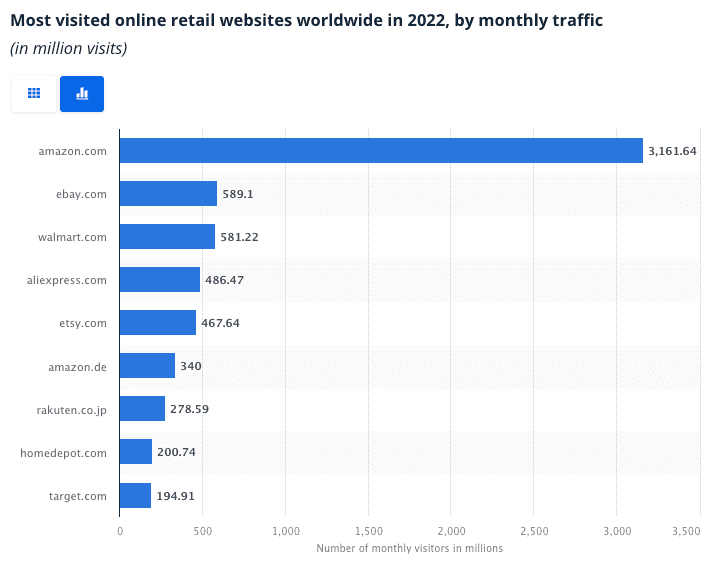
Task: Click the 589.1 value label
Action: tap(238, 194)
